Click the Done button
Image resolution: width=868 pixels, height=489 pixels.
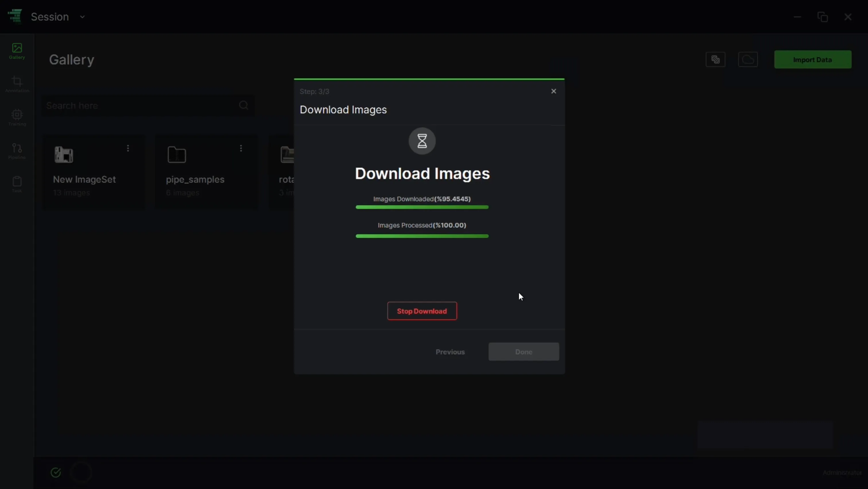pyautogui.click(x=524, y=352)
